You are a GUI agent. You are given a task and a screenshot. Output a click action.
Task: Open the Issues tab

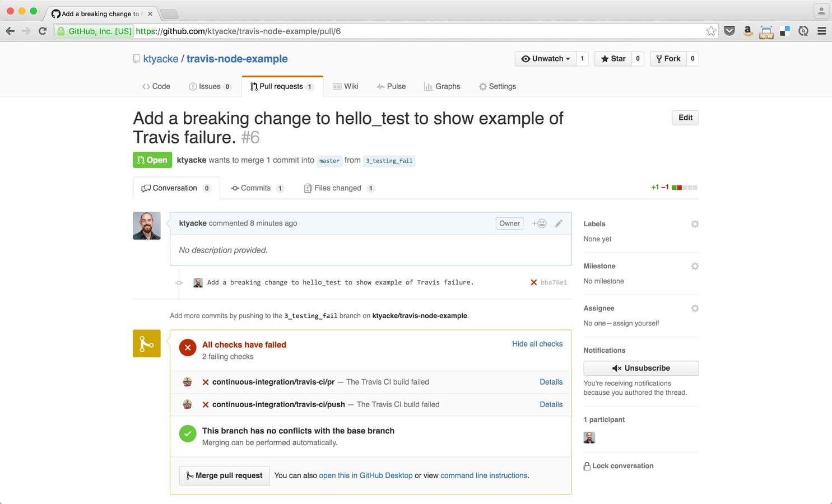click(x=210, y=86)
